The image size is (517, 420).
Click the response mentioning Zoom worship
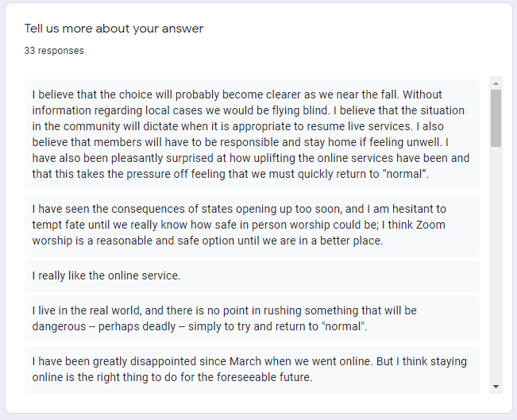coord(252,225)
